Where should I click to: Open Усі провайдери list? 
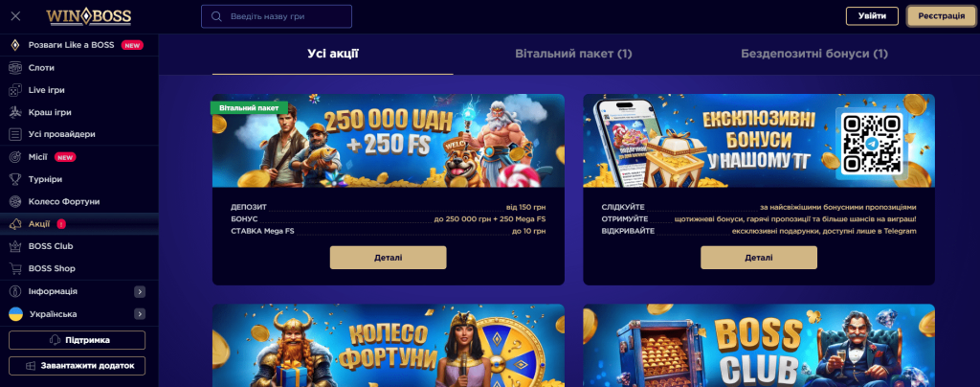pos(78,134)
